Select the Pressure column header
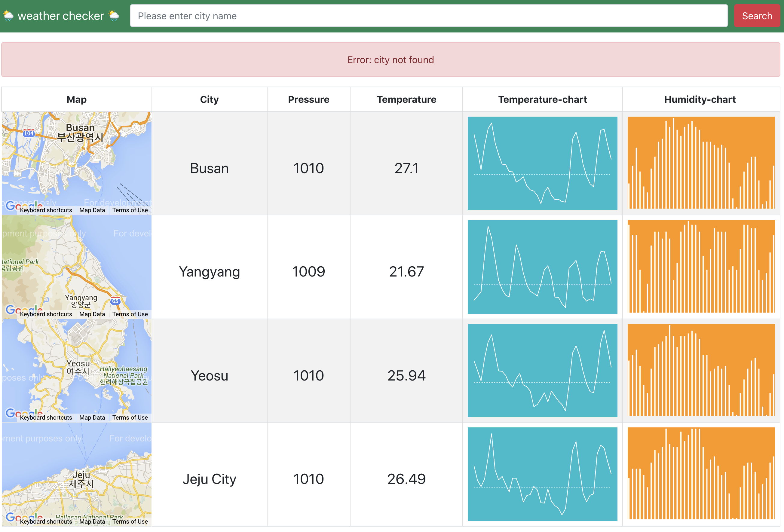 pos(308,99)
